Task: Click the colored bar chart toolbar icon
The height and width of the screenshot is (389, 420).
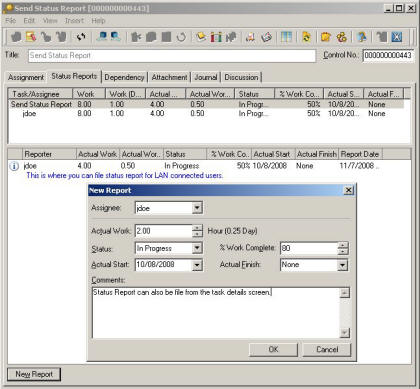Action: tap(216, 37)
